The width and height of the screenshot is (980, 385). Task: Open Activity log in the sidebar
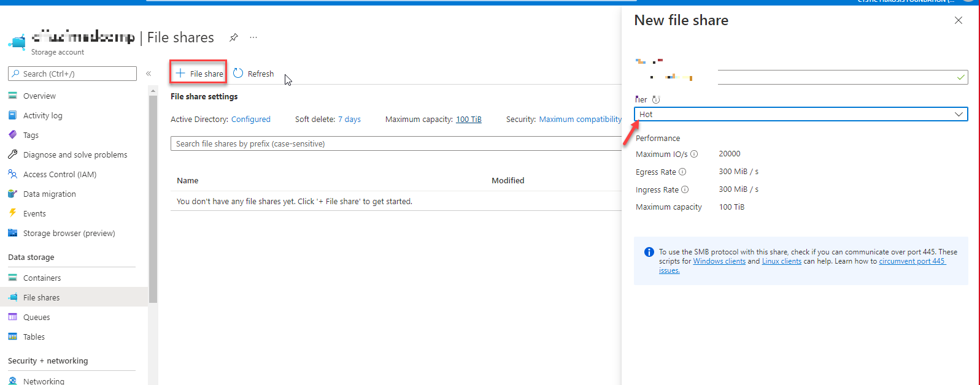click(x=43, y=115)
